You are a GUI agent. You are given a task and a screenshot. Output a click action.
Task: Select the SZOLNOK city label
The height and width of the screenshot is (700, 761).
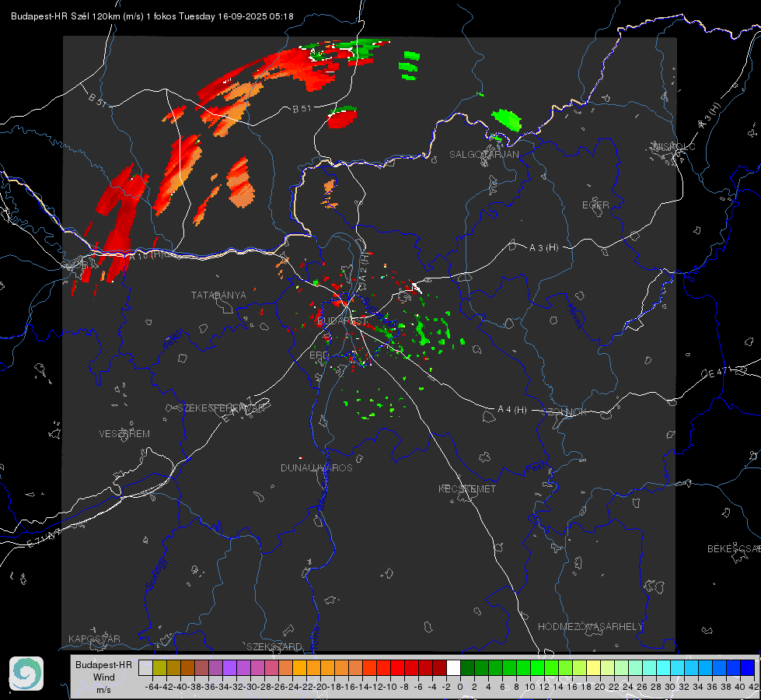click(564, 412)
